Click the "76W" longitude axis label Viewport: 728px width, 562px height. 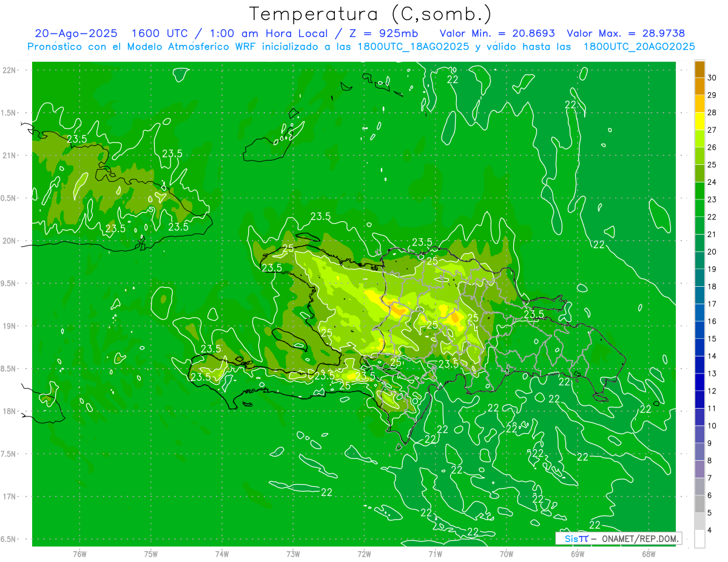click(79, 554)
